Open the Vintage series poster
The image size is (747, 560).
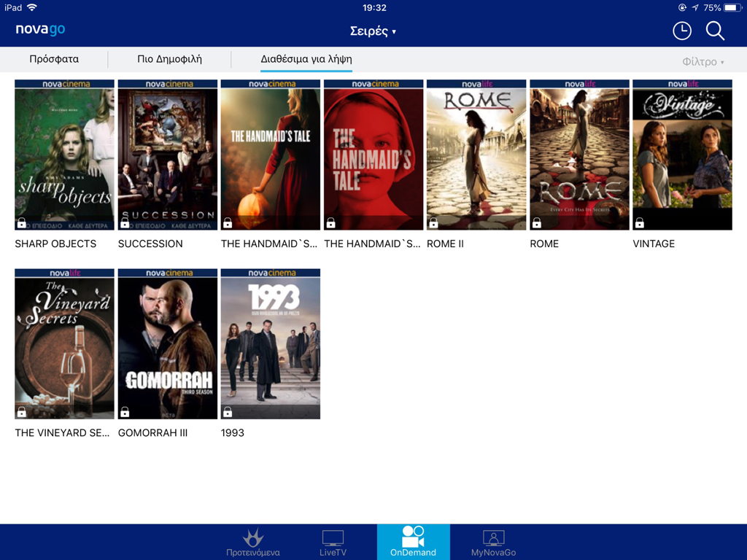pos(682,155)
